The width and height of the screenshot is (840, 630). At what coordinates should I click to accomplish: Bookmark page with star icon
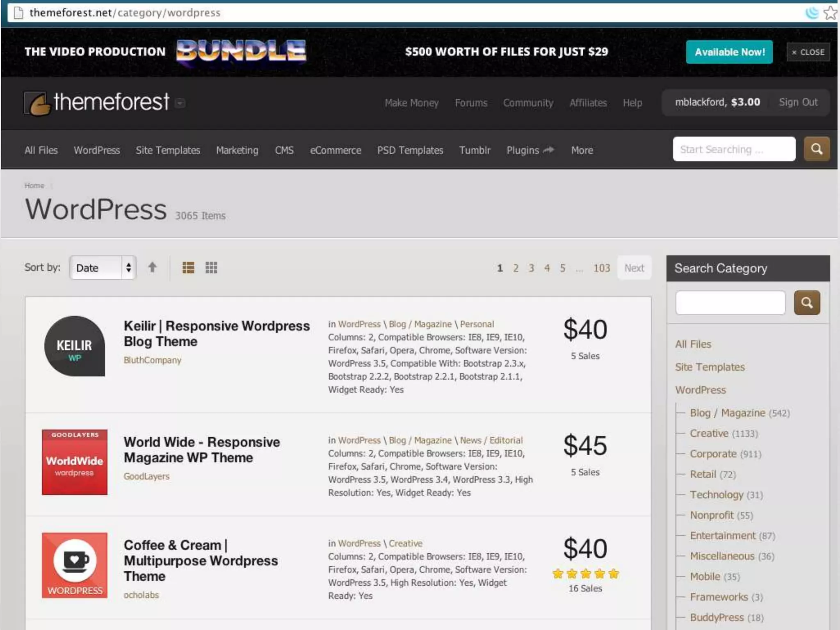pyautogui.click(x=830, y=13)
